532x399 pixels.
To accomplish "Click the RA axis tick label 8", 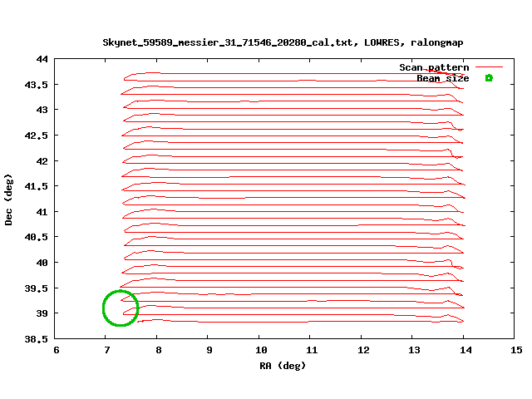I will pyautogui.click(x=159, y=350).
